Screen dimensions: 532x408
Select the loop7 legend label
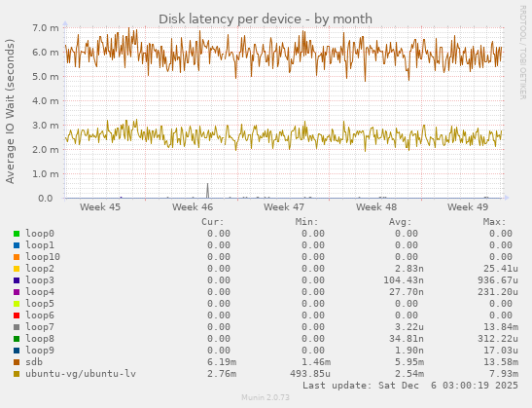40,327
